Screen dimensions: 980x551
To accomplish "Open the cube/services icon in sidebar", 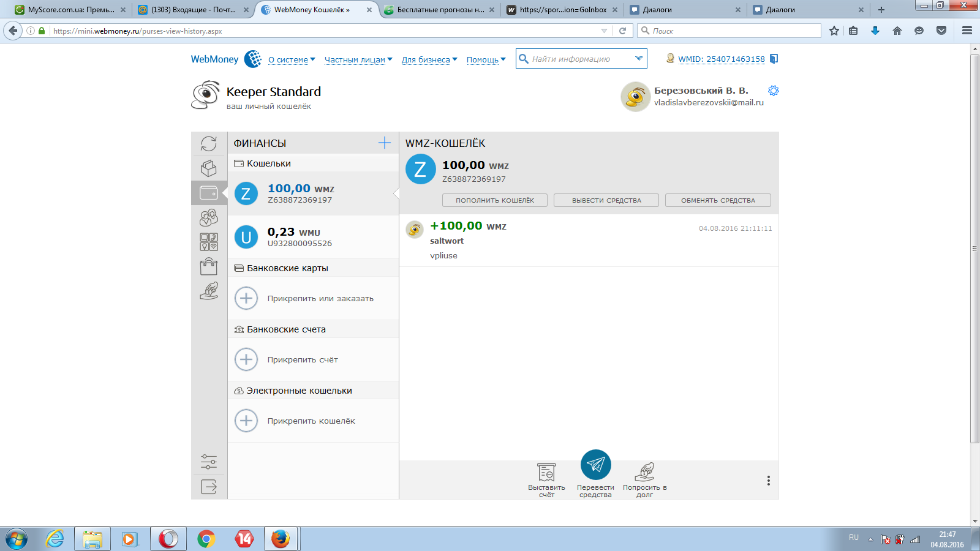I will (x=209, y=168).
